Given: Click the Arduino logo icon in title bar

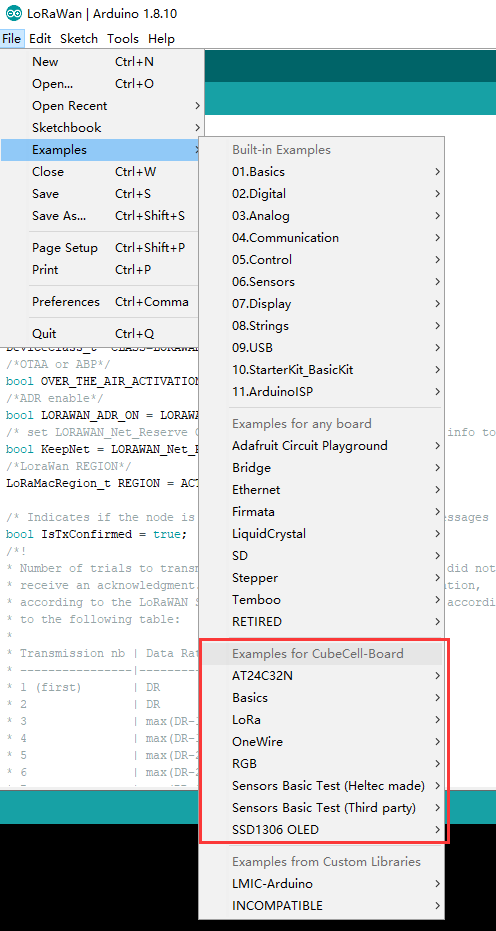Looking at the screenshot, I should (13, 14).
